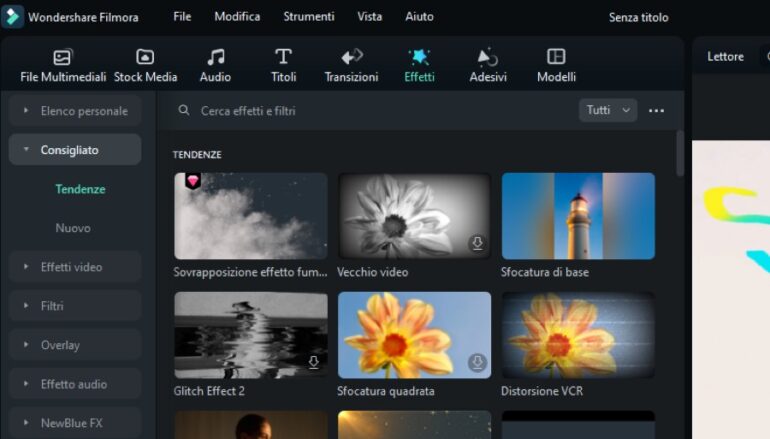Open the Modelli tab
Screen dimensions: 770x439
pyautogui.click(x=556, y=66)
